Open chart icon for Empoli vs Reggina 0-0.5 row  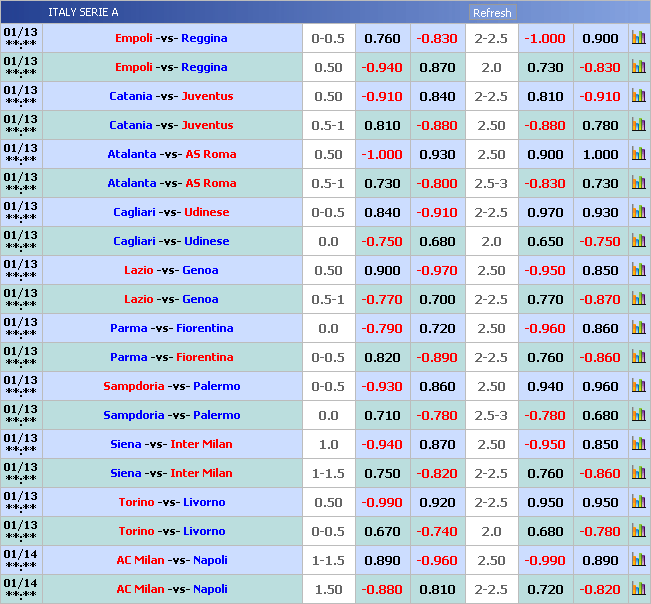click(x=638, y=38)
